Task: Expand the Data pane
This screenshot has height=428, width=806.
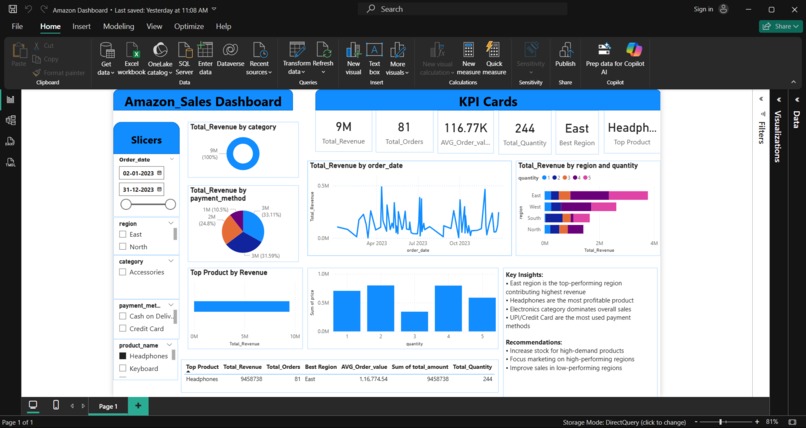Action: 797,100
